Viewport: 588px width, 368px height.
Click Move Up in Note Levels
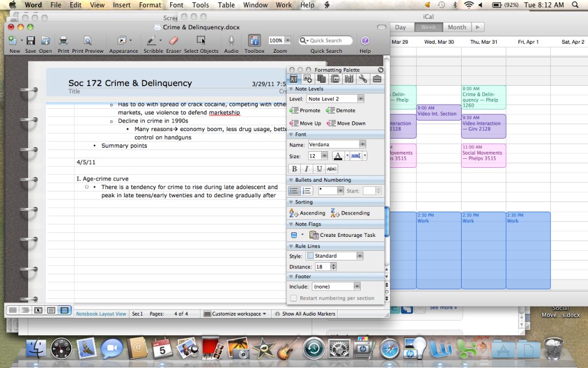pos(305,123)
